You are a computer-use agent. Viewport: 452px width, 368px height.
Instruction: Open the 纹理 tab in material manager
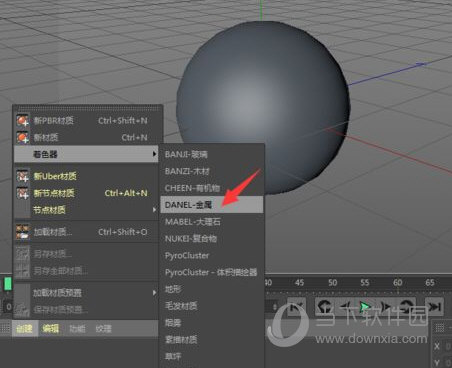103,329
